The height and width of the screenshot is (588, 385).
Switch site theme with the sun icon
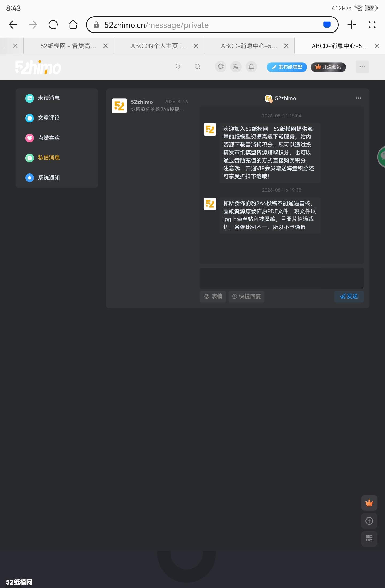[221, 67]
